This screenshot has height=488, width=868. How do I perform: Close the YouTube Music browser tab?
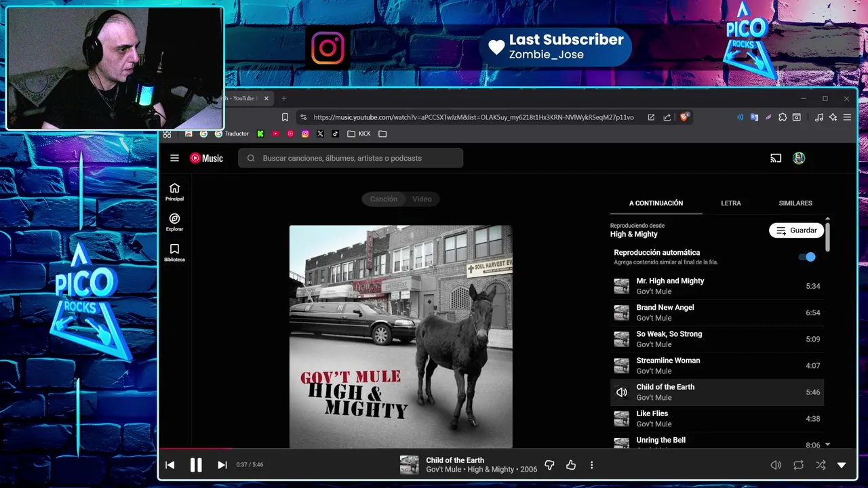coord(266,98)
